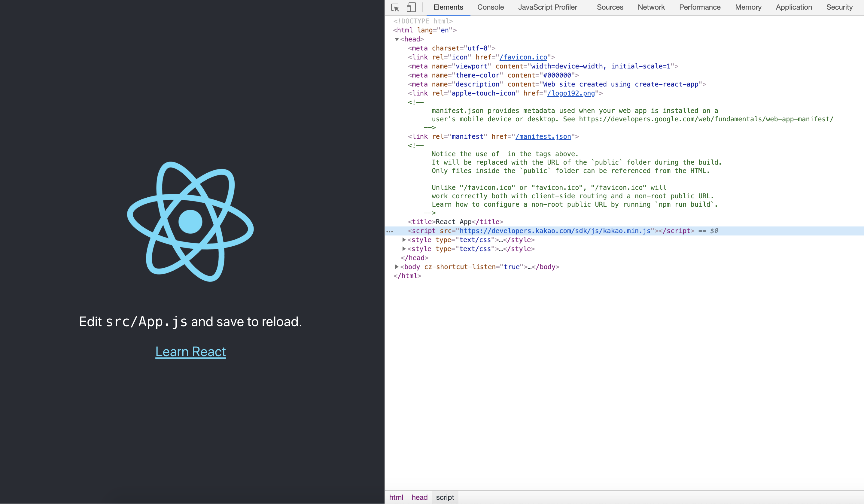The width and height of the screenshot is (864, 504).
Task: Open the Application tab
Action: (x=794, y=7)
